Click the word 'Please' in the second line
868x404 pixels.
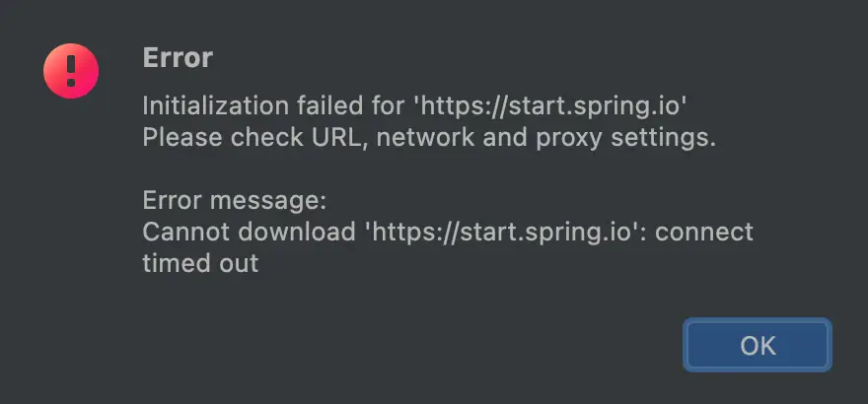182,138
